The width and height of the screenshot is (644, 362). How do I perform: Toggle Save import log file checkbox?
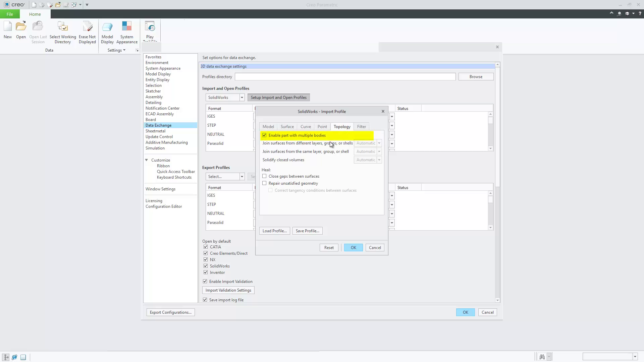(x=205, y=300)
